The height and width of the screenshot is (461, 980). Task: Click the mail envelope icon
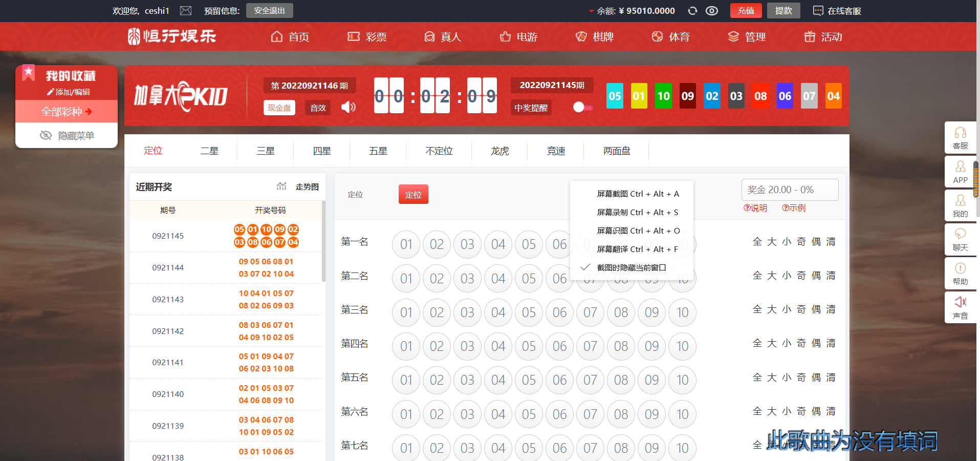point(186,11)
